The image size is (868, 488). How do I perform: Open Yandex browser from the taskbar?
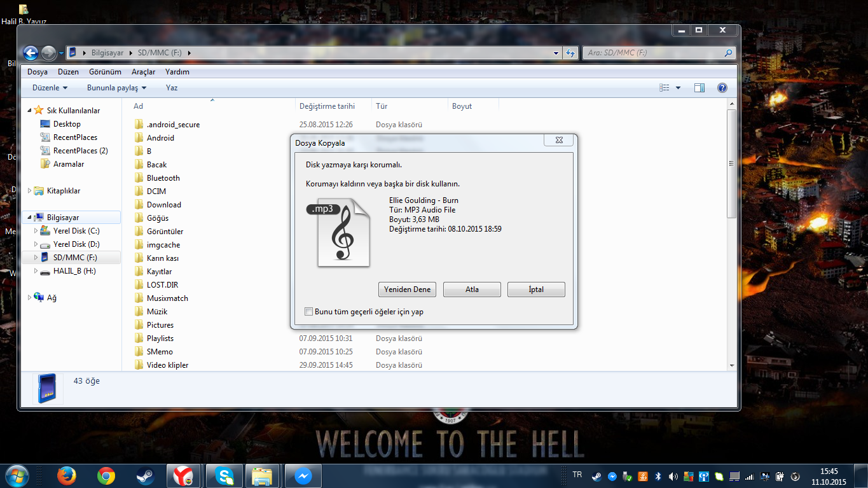tap(184, 476)
